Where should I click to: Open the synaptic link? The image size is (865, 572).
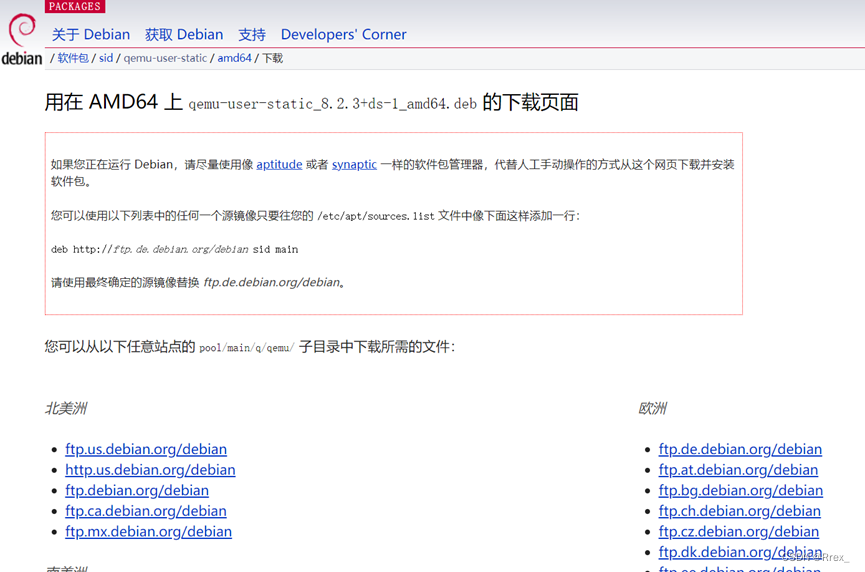tap(354, 164)
